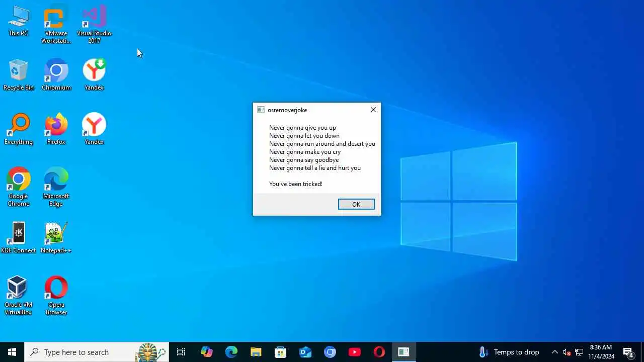Open YouTube from the taskbar
The width and height of the screenshot is (644, 362).
click(355, 352)
